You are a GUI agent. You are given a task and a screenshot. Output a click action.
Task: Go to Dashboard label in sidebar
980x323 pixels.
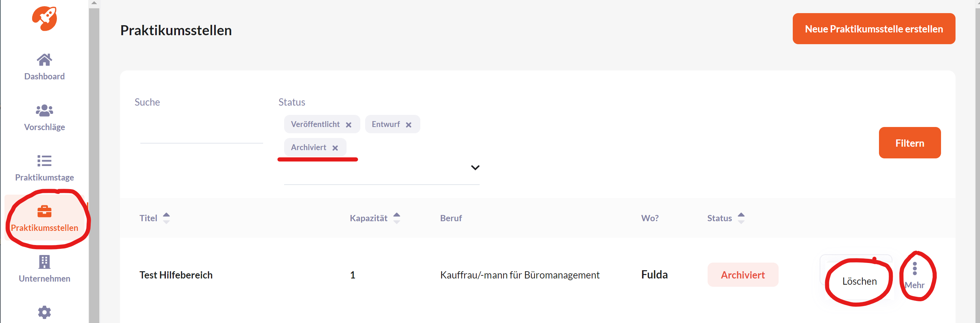(44, 76)
